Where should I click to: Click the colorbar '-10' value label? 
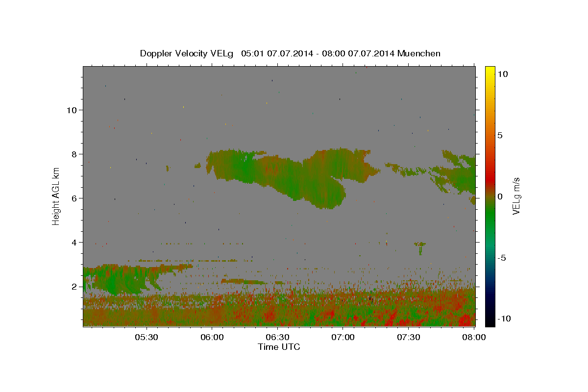[x=503, y=318]
